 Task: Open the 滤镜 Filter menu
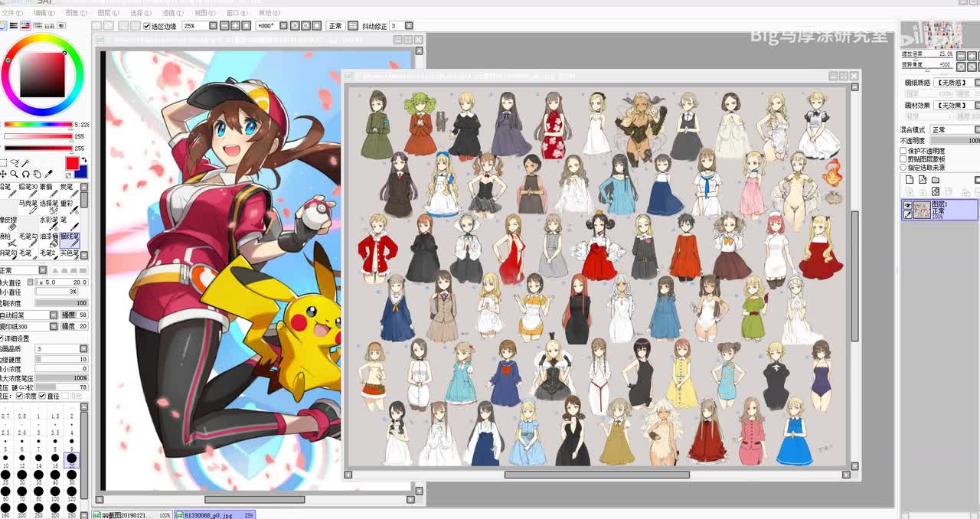click(x=173, y=13)
